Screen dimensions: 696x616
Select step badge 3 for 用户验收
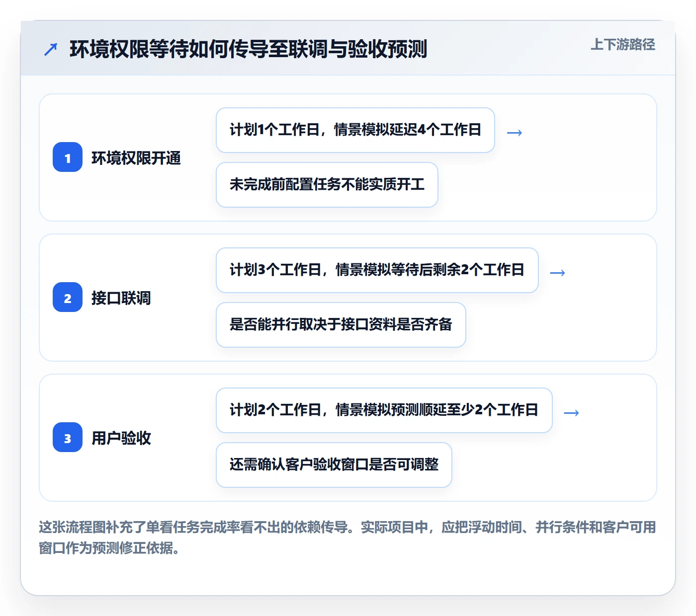click(x=68, y=437)
